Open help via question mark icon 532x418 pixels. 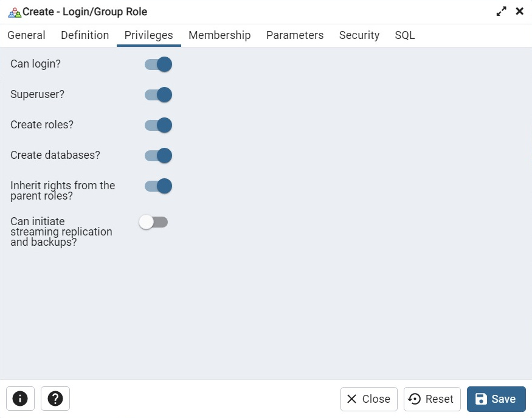pyautogui.click(x=55, y=399)
